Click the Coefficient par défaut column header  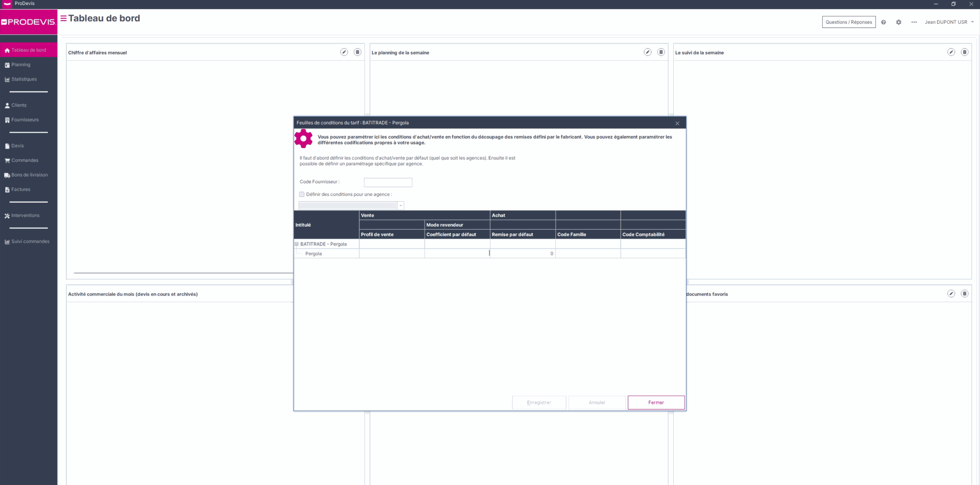coord(457,234)
